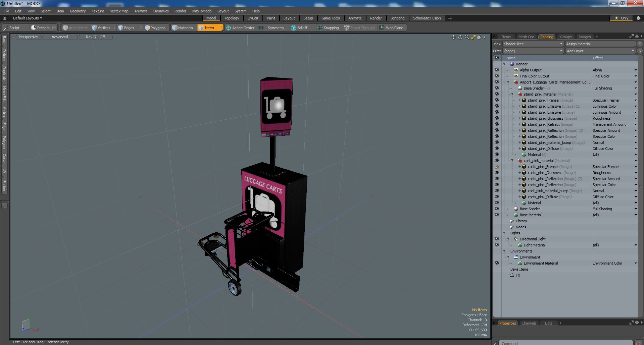Collapse the cart_pink_material group
The height and width of the screenshot is (345, 644).
pos(512,161)
